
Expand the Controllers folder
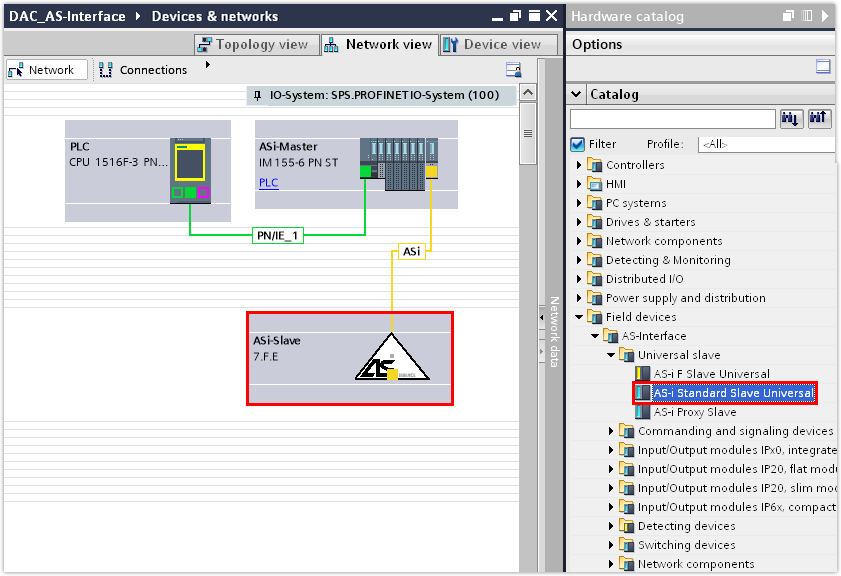tap(579, 165)
